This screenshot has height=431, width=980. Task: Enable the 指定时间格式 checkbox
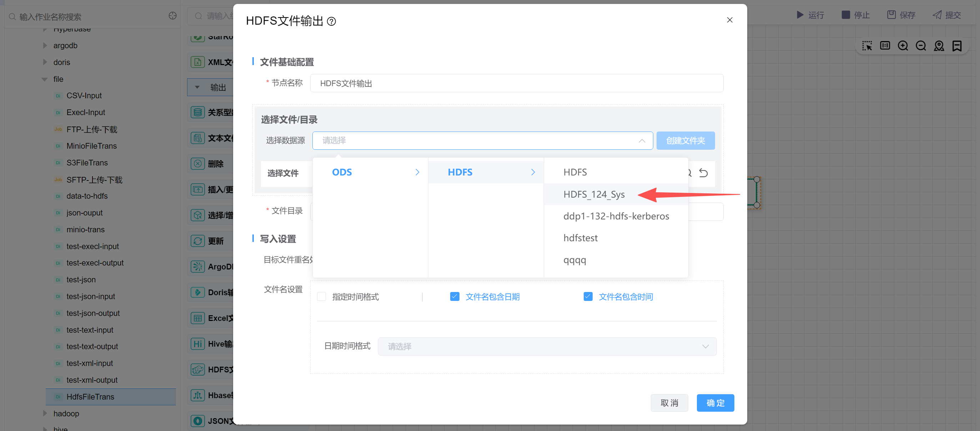[x=321, y=297]
